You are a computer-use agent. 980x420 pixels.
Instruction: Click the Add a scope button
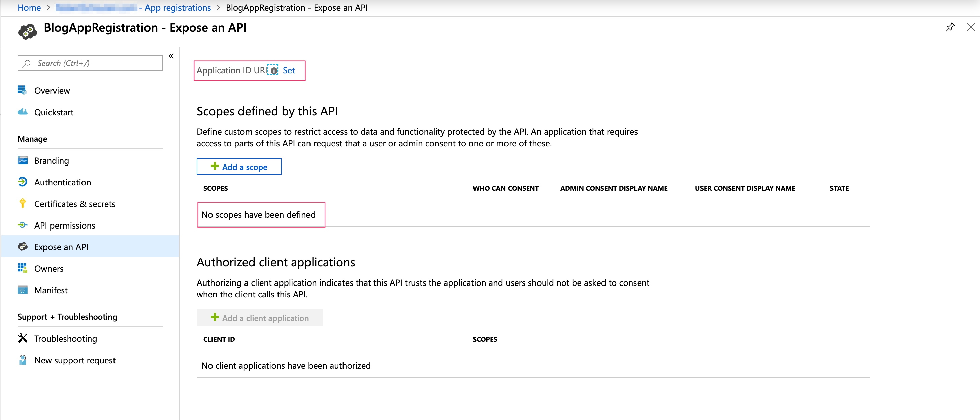239,167
